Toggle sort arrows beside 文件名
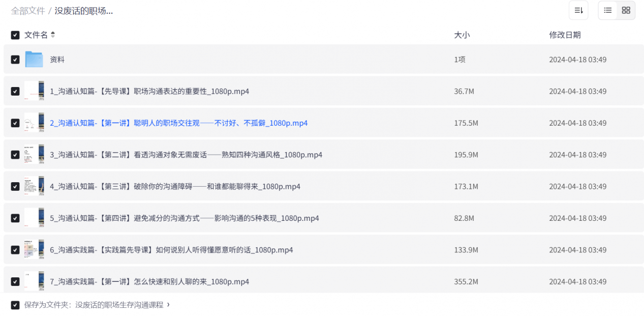This screenshot has height=316, width=644. pos(53,35)
